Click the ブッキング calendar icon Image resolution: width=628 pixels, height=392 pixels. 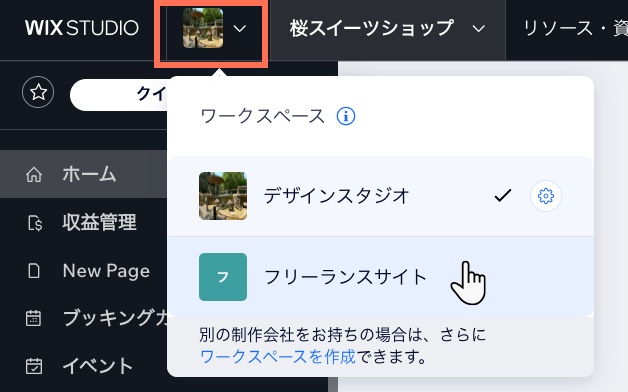33,318
